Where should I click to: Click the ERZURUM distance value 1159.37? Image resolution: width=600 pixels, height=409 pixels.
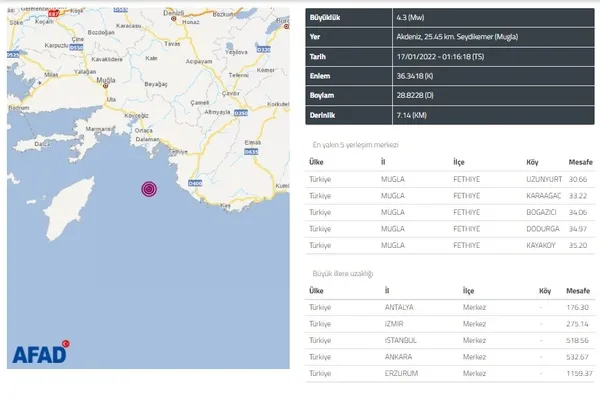coord(579,373)
